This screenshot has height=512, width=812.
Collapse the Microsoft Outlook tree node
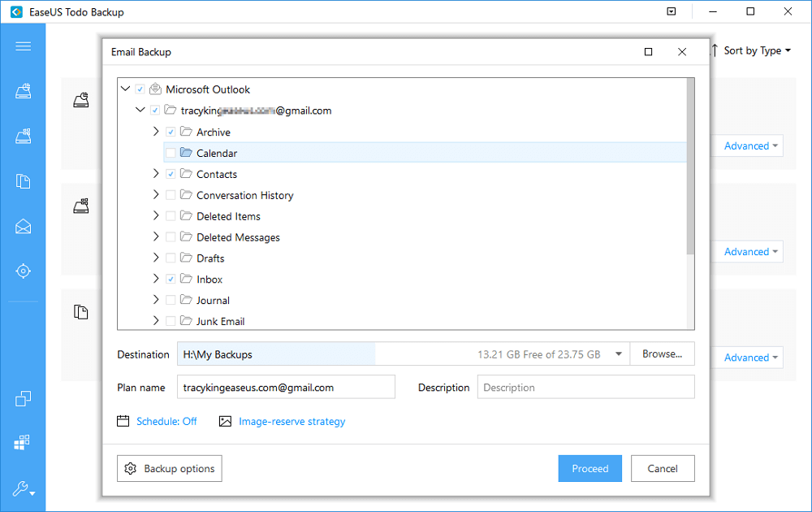(x=125, y=89)
